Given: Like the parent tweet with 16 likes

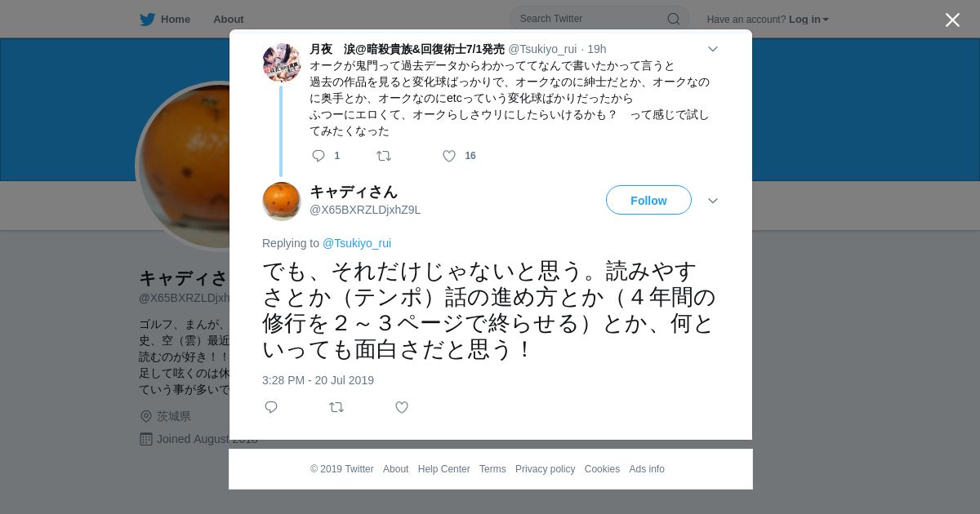Looking at the screenshot, I should (449, 156).
